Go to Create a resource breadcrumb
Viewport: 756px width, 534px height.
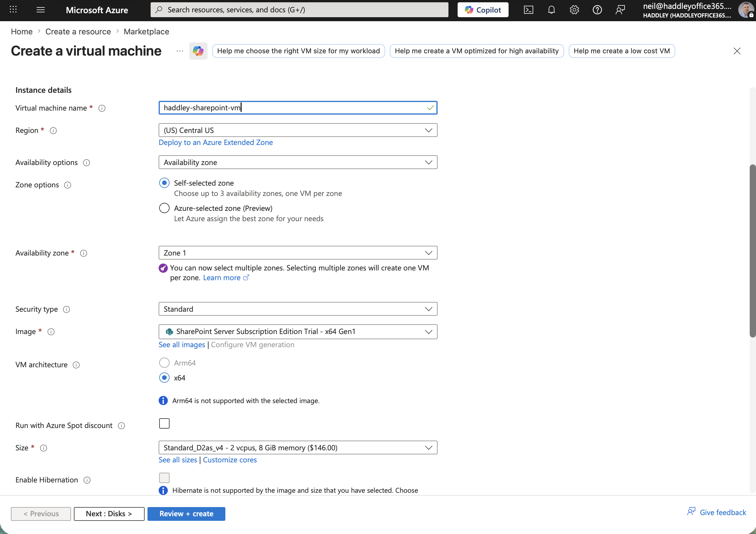click(78, 32)
